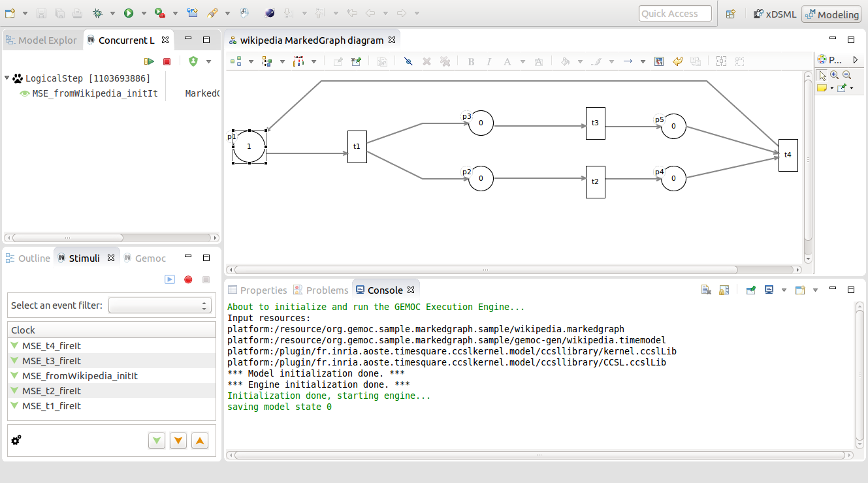Screen dimensions: 868x483
Task: Click the gears icon in the Stimuli panel
Action: (16, 440)
